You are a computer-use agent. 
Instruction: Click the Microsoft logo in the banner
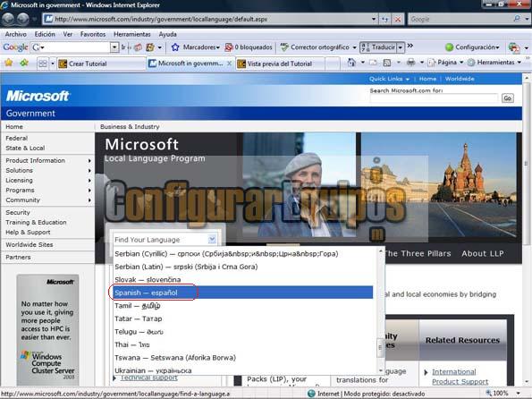[x=38, y=96]
